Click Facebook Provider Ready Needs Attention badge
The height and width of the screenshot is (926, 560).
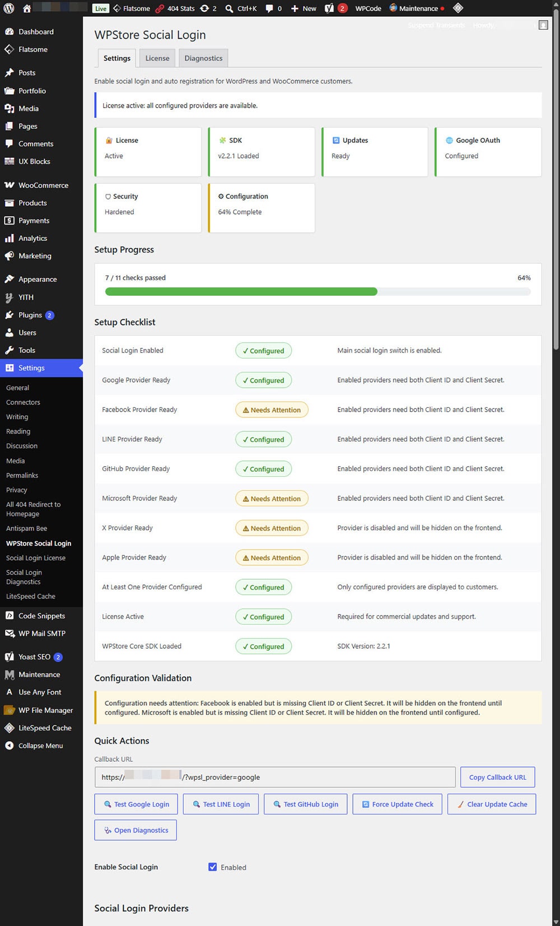pyautogui.click(x=272, y=410)
